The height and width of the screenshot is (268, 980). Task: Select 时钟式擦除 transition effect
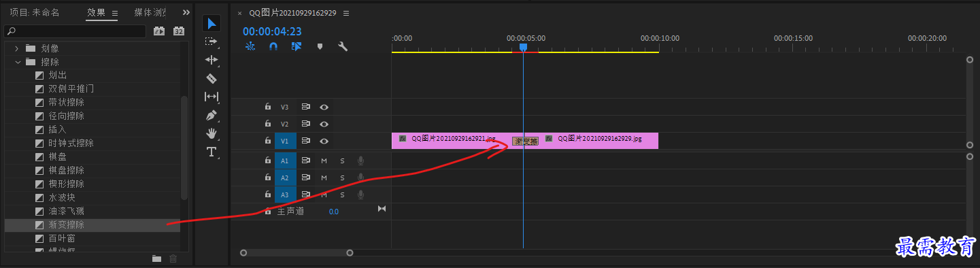coord(71,144)
